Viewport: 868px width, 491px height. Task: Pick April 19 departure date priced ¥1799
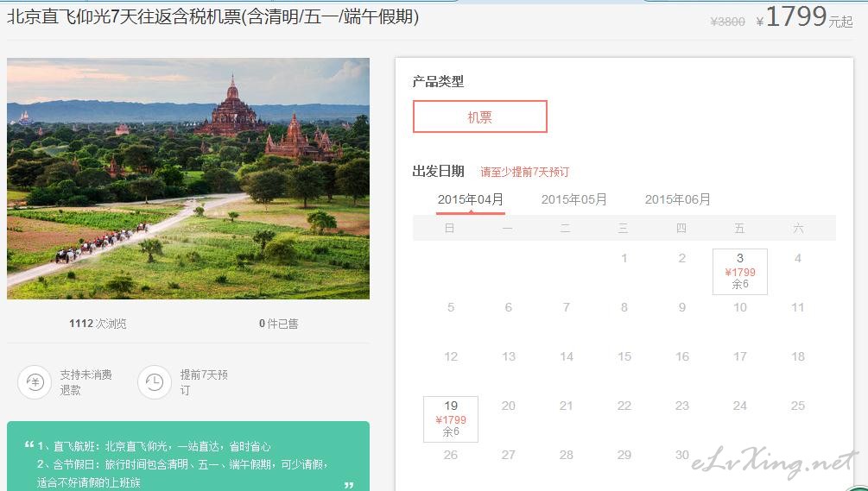click(451, 419)
